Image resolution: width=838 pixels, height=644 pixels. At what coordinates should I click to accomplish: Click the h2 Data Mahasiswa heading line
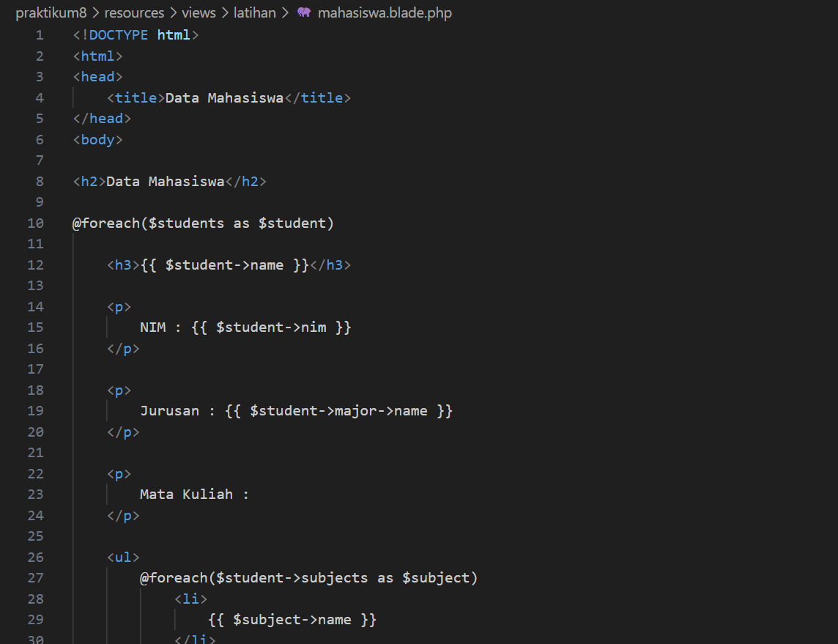click(x=169, y=181)
